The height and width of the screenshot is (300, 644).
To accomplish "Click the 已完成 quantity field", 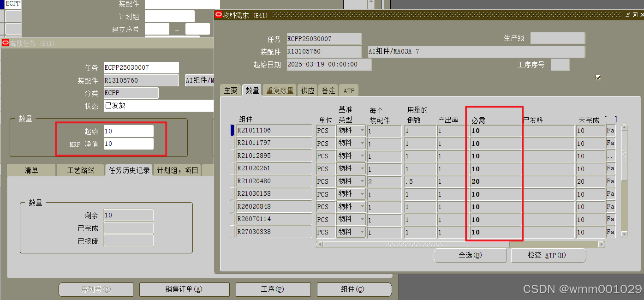I will coord(129,228).
